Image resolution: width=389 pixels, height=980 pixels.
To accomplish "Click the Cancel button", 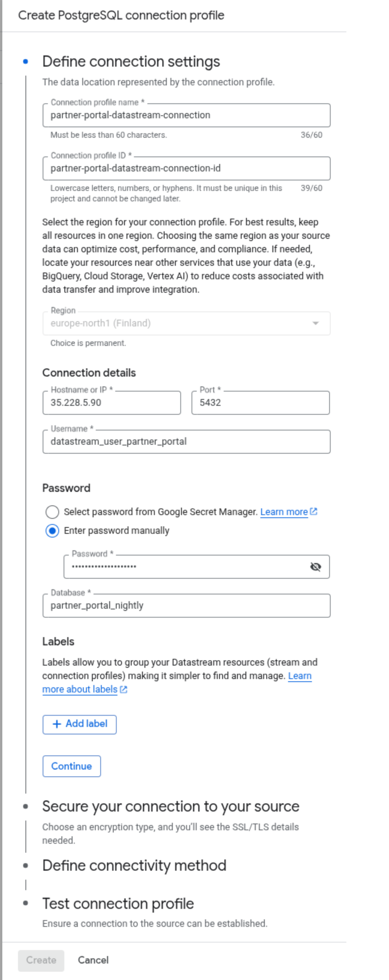I will coord(93,960).
